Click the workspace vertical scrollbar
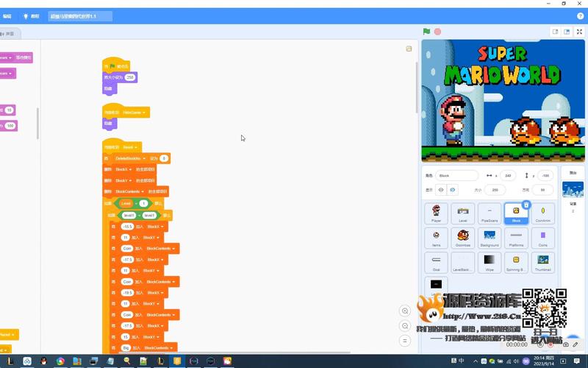The height and width of the screenshot is (368, 588). pos(416,87)
